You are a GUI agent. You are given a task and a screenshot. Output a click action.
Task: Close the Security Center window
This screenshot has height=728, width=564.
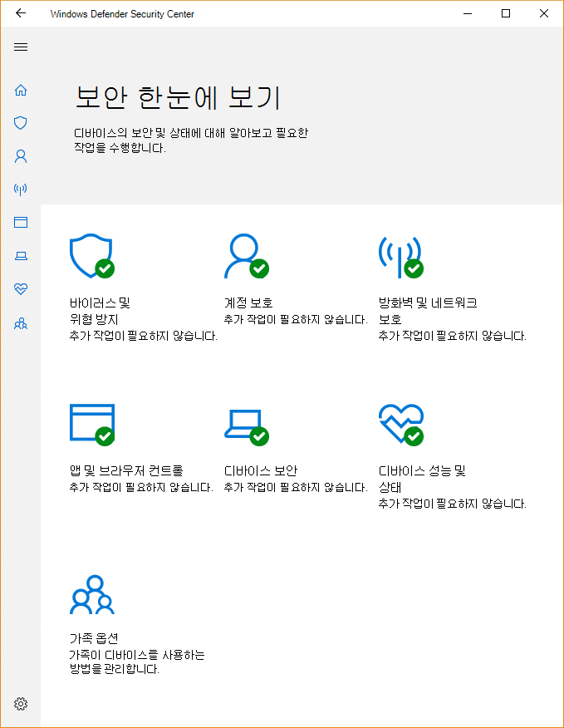(544, 13)
